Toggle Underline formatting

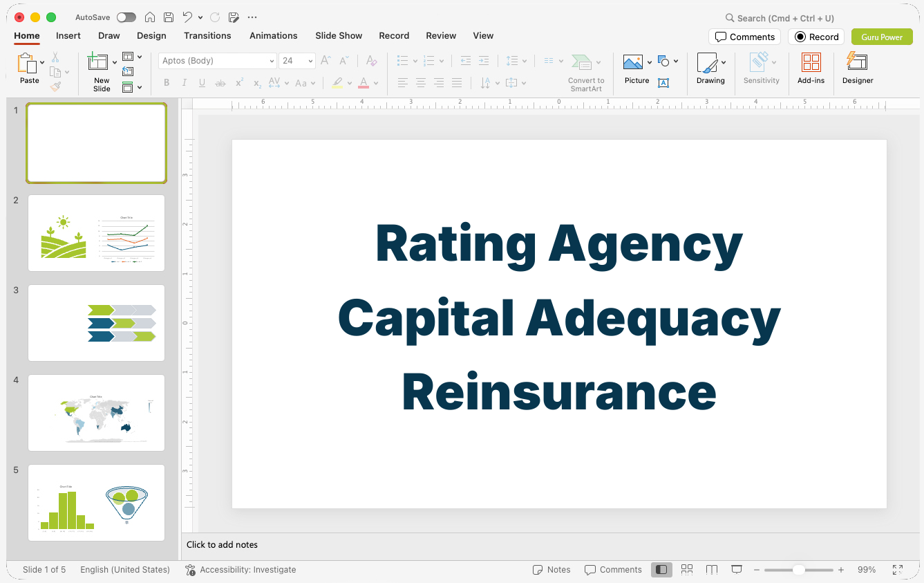coord(202,83)
